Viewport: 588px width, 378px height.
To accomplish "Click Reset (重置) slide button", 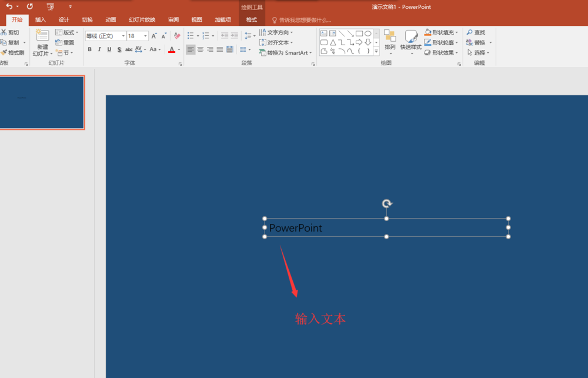I will [65, 42].
